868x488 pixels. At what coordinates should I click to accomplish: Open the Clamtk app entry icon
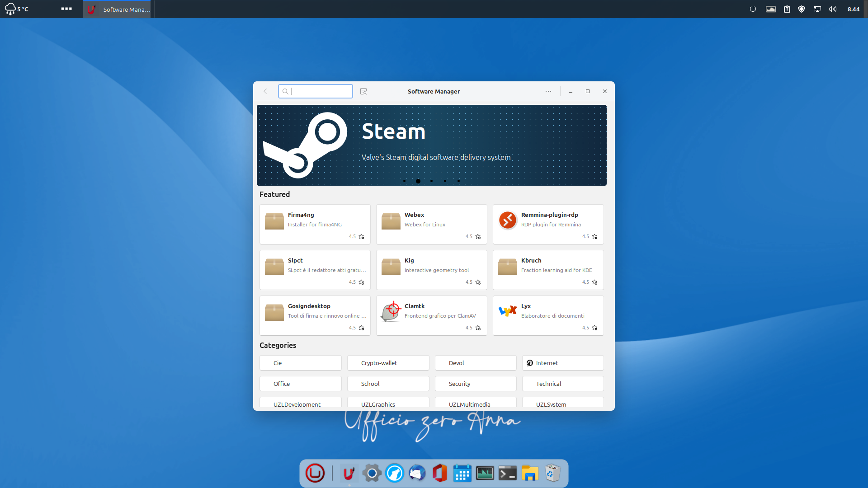[391, 312]
